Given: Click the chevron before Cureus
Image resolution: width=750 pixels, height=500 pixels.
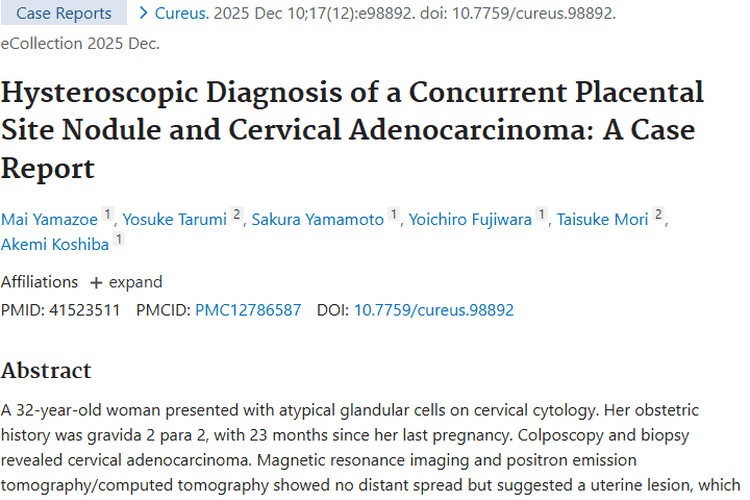Looking at the screenshot, I should click(x=144, y=13).
